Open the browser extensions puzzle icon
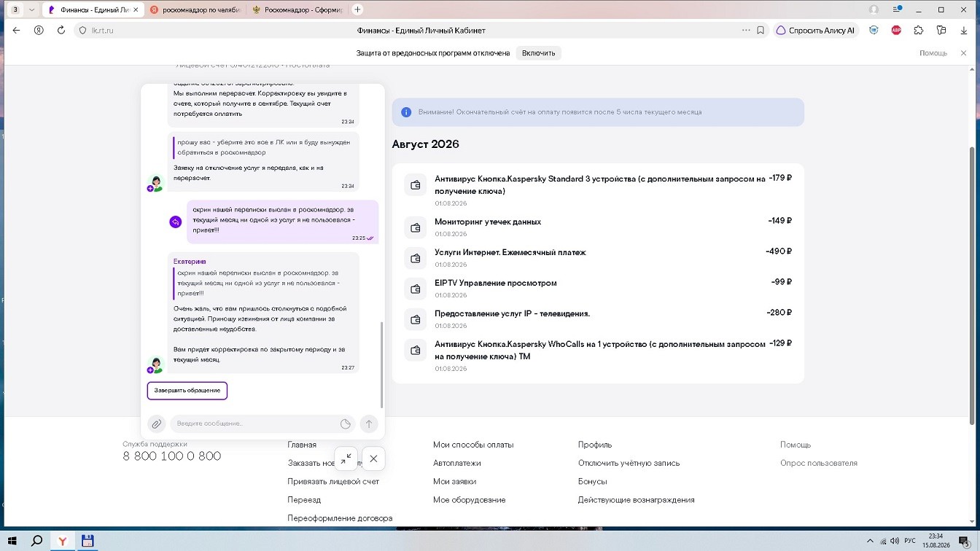Image resolution: width=980 pixels, height=551 pixels. click(x=919, y=31)
